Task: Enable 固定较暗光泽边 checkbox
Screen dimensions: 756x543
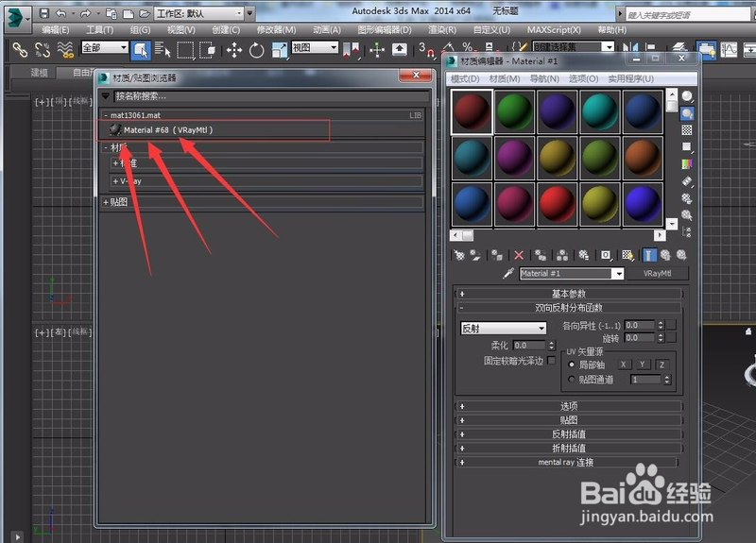Action: pyautogui.click(x=551, y=360)
